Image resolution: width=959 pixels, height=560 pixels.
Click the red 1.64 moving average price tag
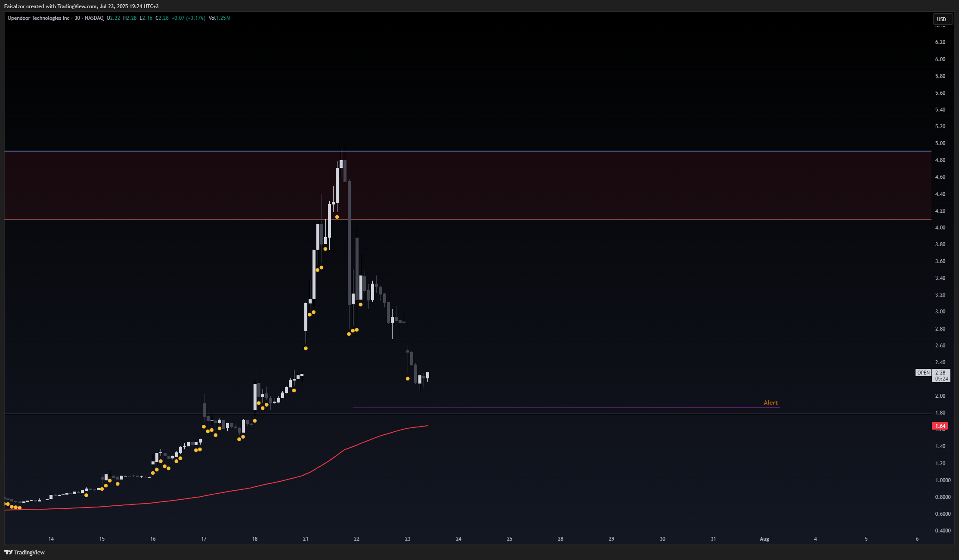coord(940,426)
